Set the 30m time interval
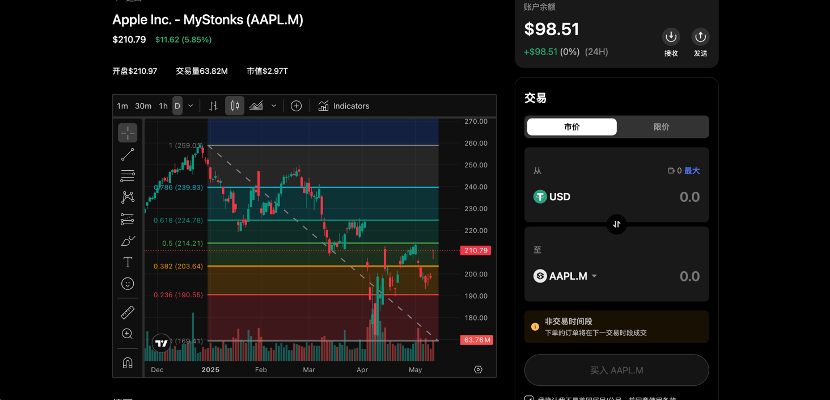 point(143,106)
